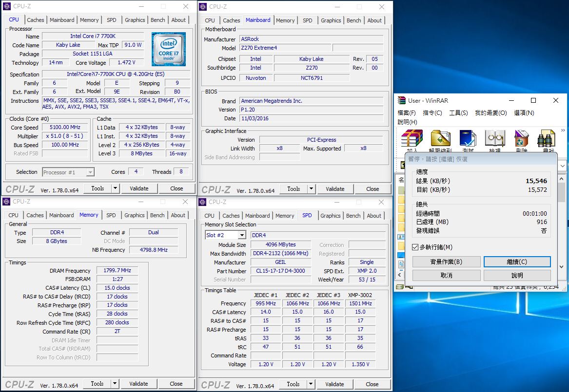Click the WinRAR title bar app icon
The width and height of the screenshot is (569, 392).
pyautogui.click(x=401, y=100)
